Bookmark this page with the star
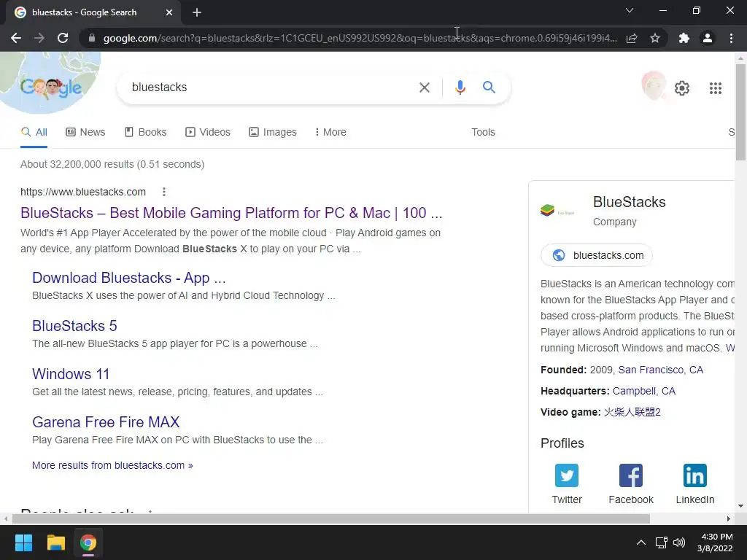The width and height of the screenshot is (747, 560). [655, 38]
